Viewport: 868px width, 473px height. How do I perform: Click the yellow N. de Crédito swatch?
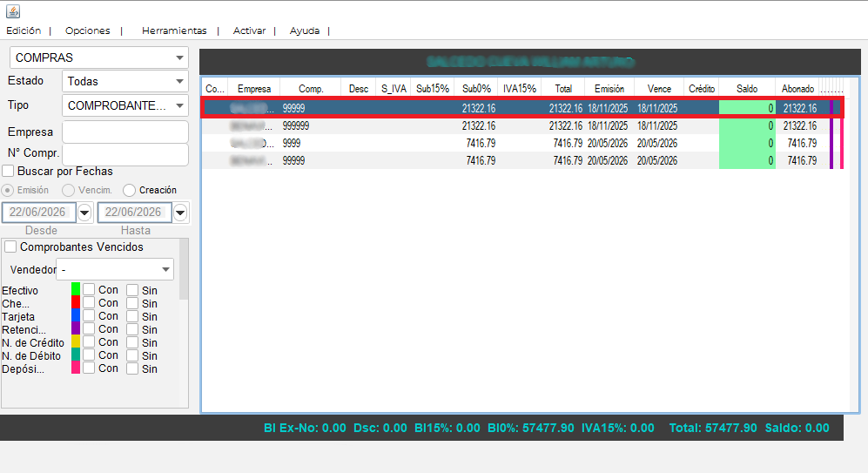pyautogui.click(x=76, y=341)
